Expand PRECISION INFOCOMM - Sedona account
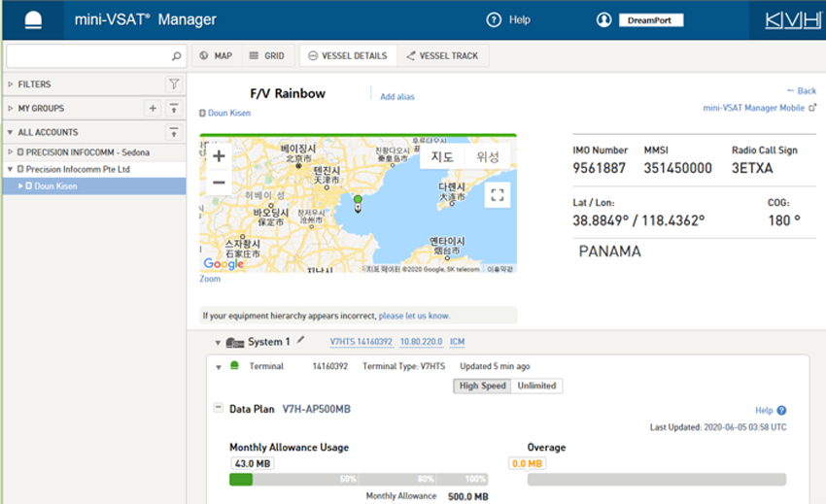 click(10, 152)
